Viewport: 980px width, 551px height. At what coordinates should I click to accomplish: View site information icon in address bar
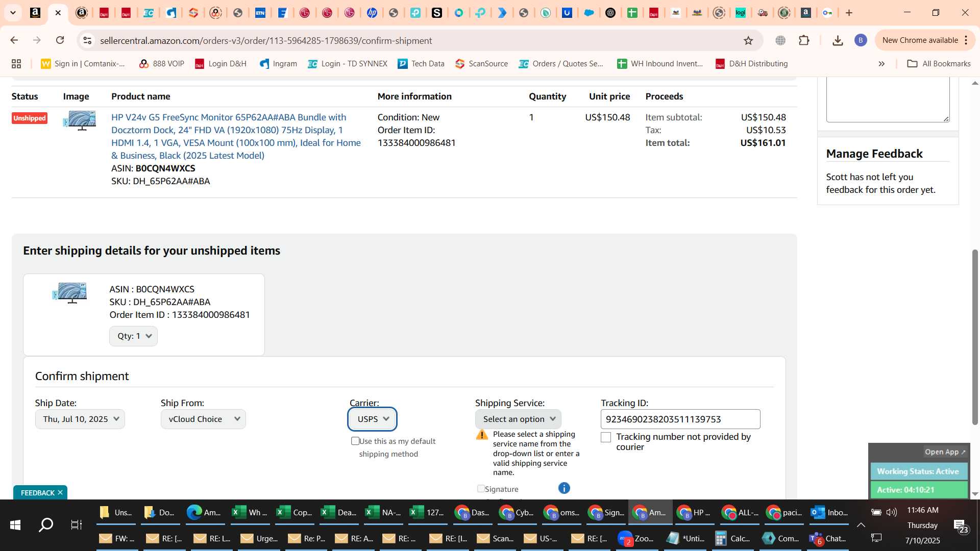coord(87,40)
